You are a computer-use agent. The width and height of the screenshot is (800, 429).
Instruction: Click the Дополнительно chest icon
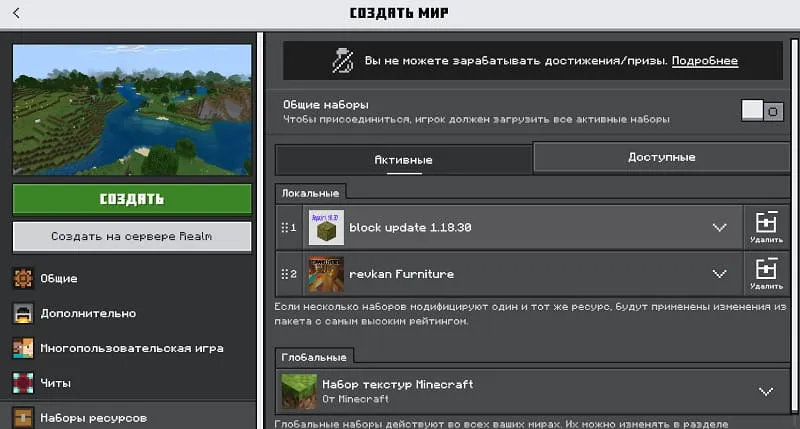(23, 313)
